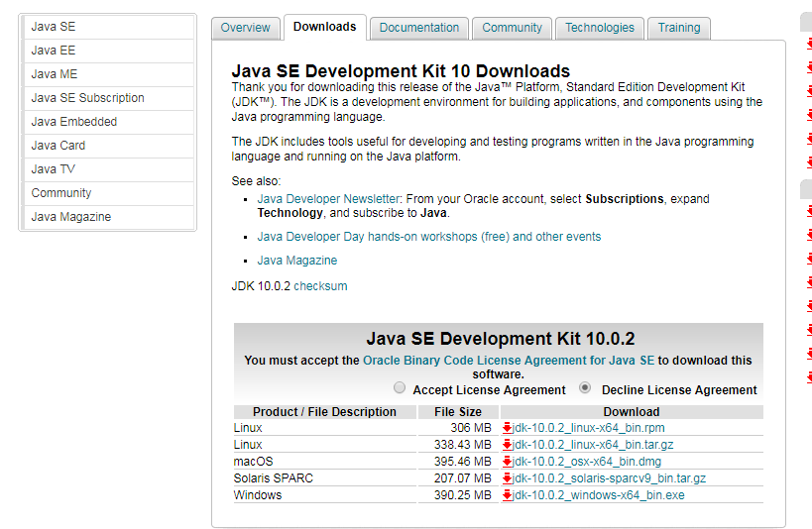Switch to the Downloads tab
This screenshot has height=529, width=812.
[324, 27]
